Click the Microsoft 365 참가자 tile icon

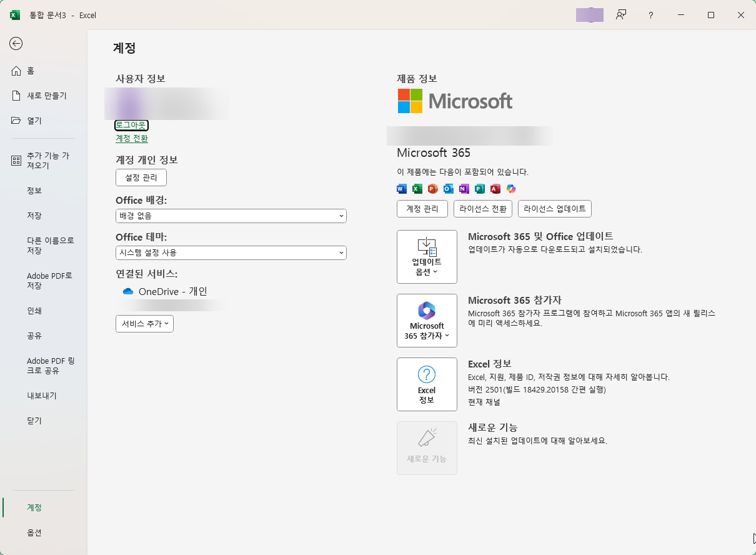point(427,321)
